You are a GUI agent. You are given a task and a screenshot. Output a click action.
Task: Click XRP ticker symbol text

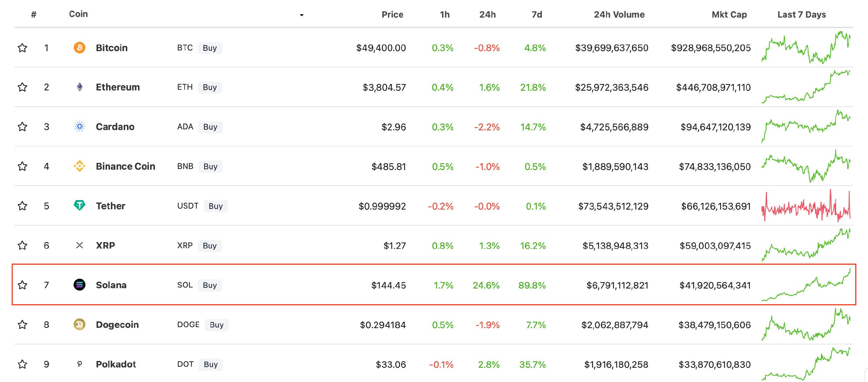tap(185, 245)
